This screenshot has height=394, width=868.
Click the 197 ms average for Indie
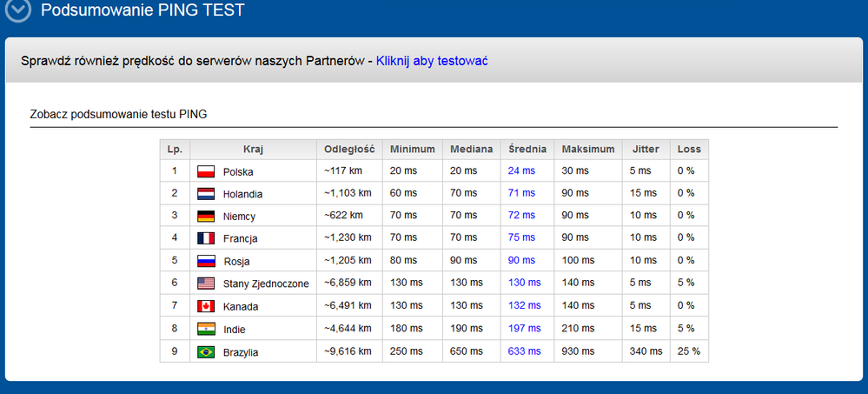[524, 329]
